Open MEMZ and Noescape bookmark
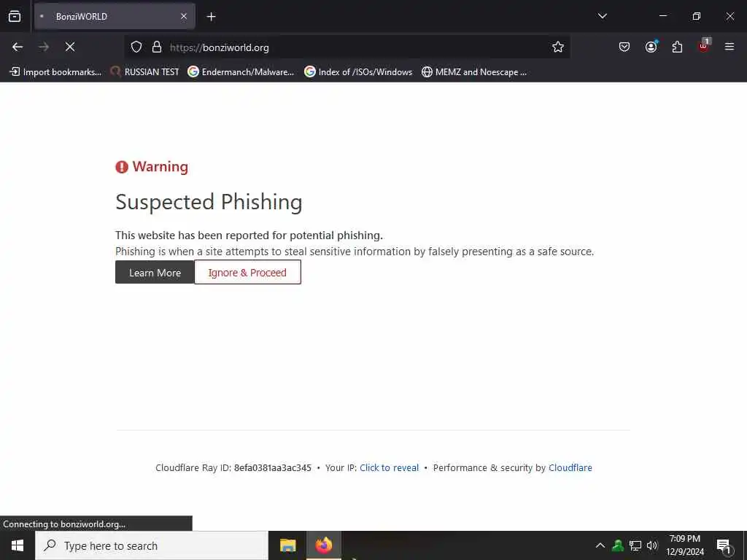This screenshot has width=747, height=560. coord(474,72)
